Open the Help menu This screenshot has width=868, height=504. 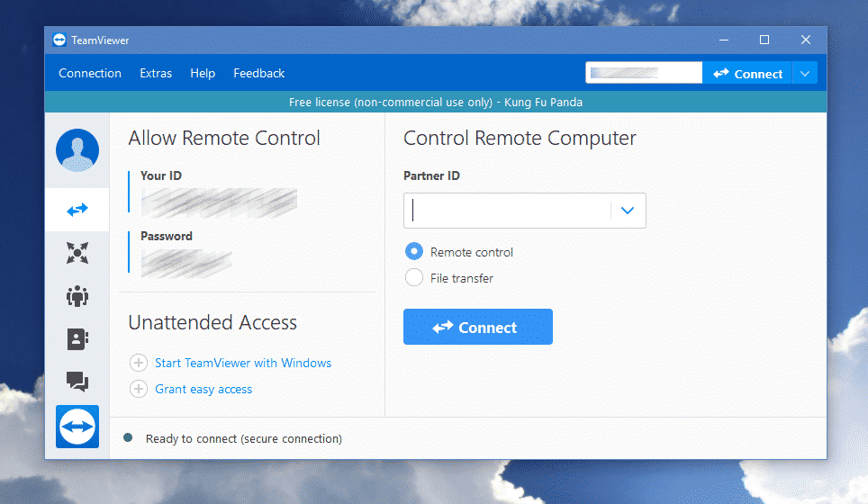click(x=203, y=73)
